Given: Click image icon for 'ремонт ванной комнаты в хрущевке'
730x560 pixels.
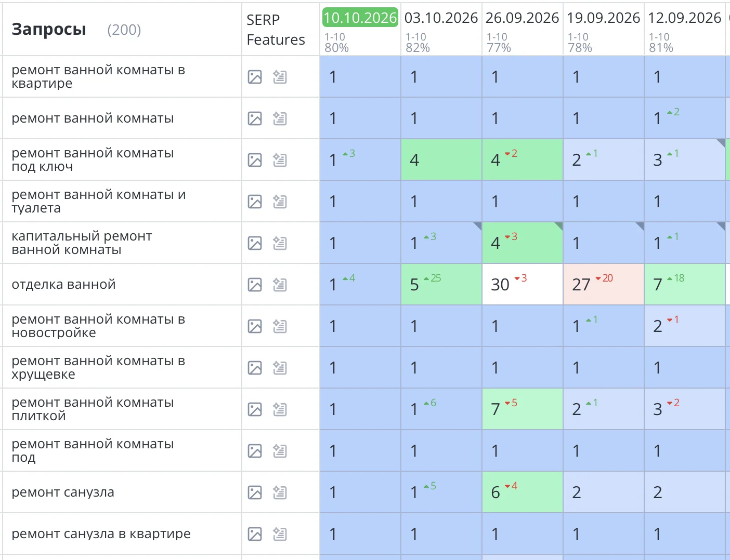Looking at the screenshot, I should point(255,368).
